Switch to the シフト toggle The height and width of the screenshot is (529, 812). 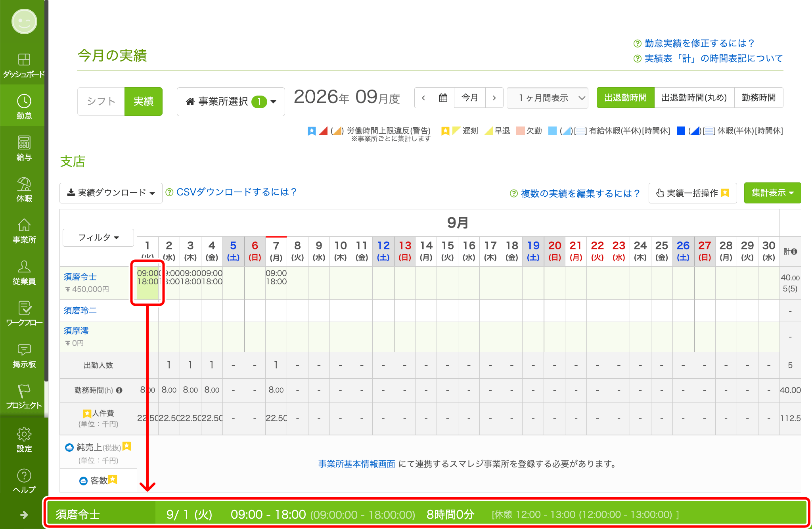pos(101,102)
